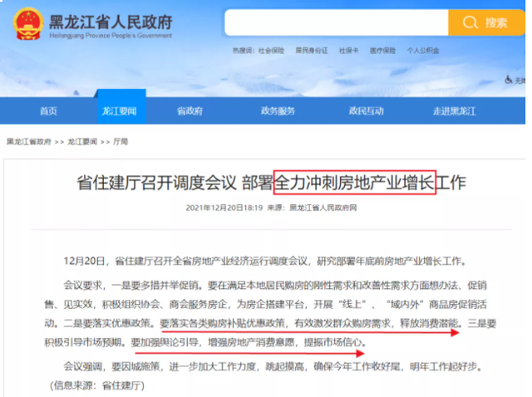Screen dimensions: 532x397
Task: Click the 黑龙江省人民政府 site title
Action: [x=111, y=22]
